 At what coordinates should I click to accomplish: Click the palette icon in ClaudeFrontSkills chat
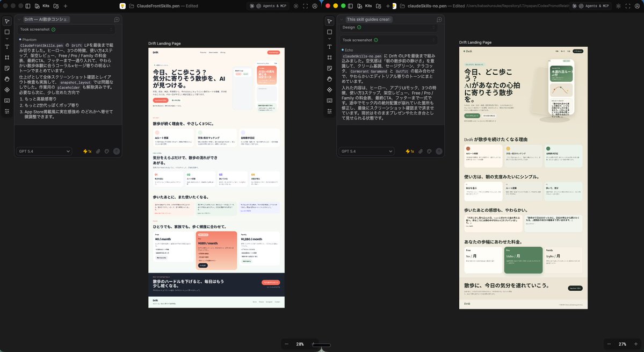tap(107, 151)
